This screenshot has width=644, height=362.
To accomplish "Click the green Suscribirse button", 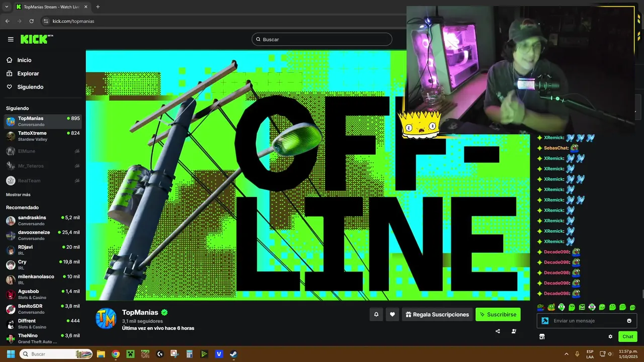I will coord(498,314).
